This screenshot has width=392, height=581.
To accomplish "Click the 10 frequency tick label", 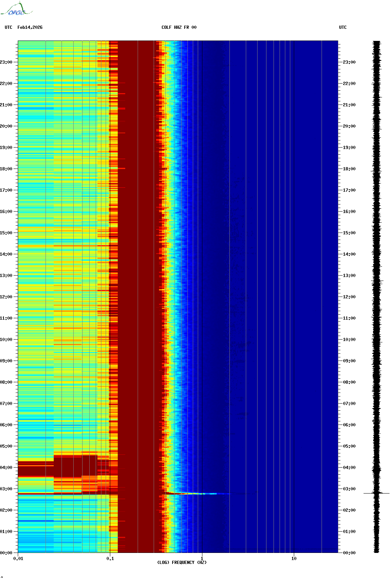I will point(294,558).
